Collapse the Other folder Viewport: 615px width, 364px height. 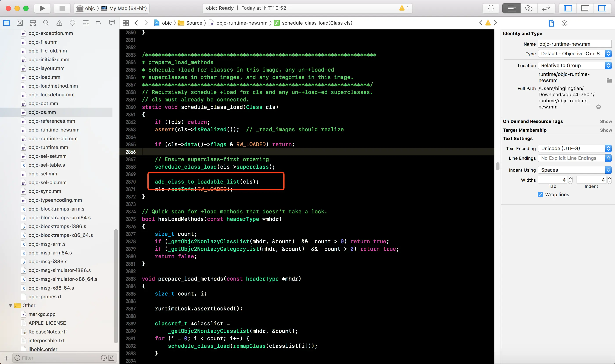(x=11, y=305)
